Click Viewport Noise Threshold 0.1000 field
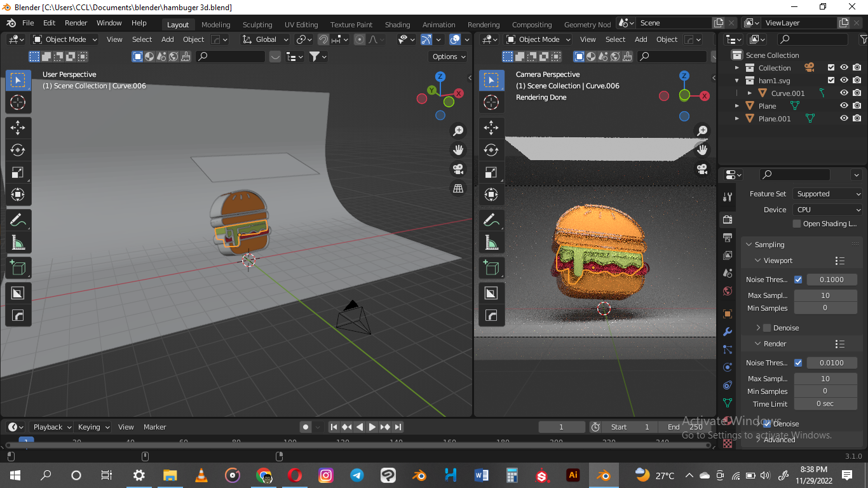This screenshot has width=868, height=488. click(x=832, y=280)
